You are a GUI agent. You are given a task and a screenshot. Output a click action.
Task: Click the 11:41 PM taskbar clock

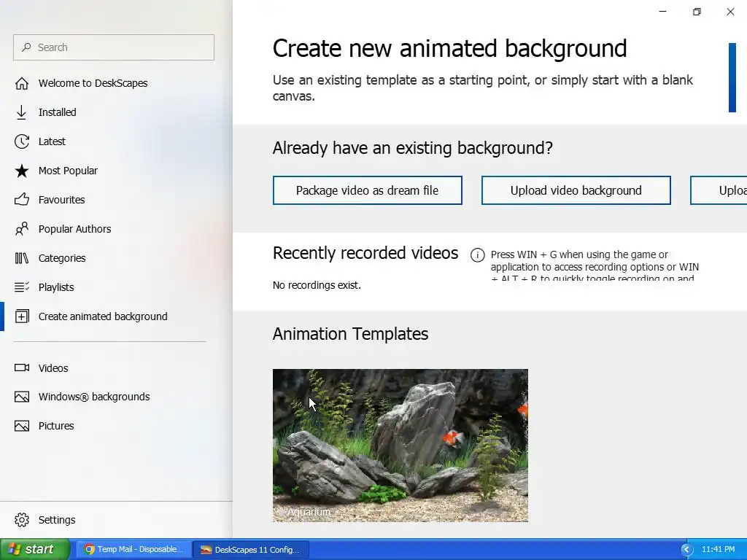[x=718, y=550]
